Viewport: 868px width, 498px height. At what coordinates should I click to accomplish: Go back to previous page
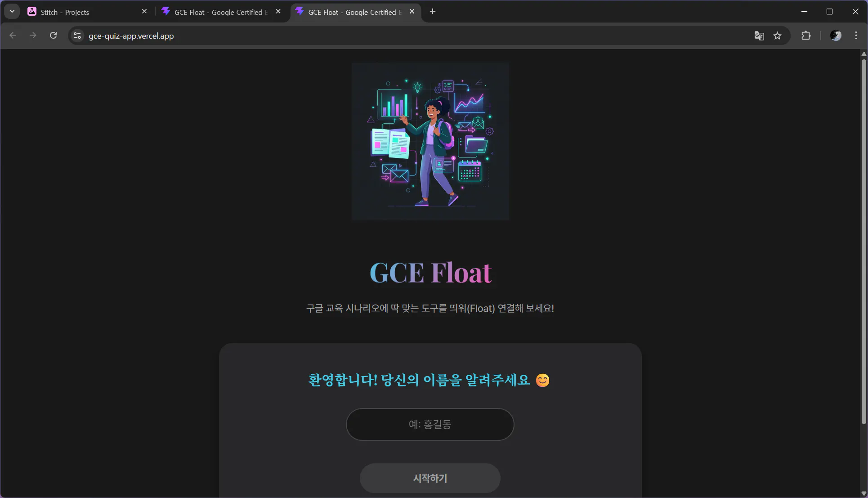click(x=13, y=36)
